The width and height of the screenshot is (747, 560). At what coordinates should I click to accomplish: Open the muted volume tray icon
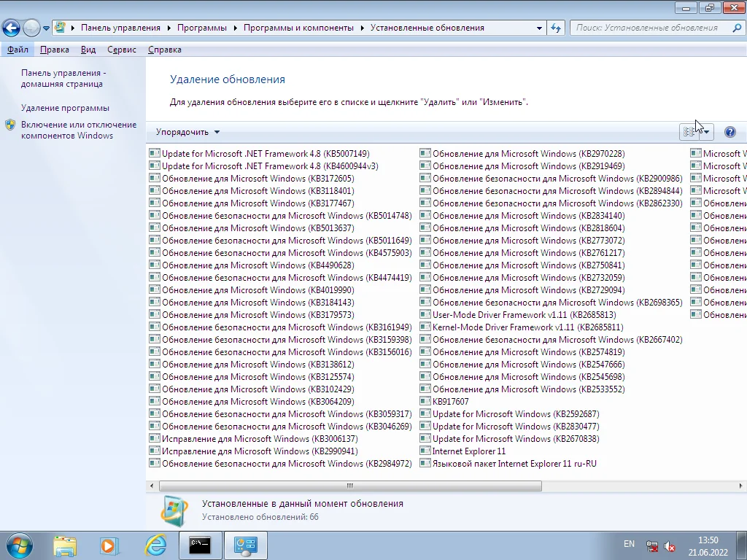[x=670, y=545]
